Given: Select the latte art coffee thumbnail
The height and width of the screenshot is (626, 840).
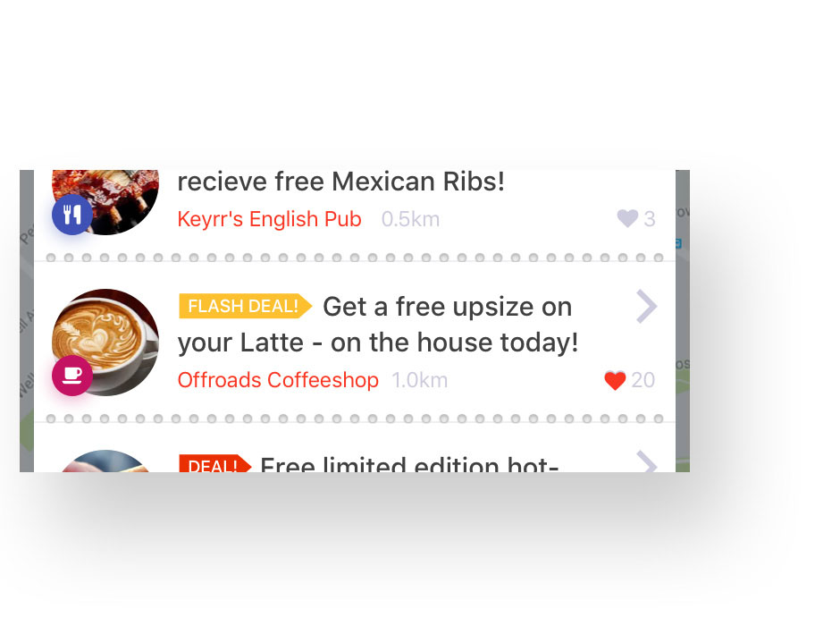Looking at the screenshot, I should point(105,343).
